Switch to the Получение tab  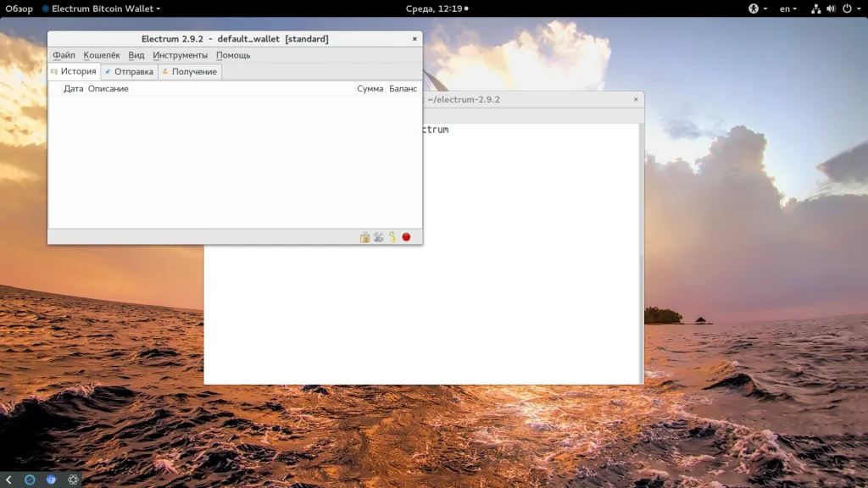point(189,72)
